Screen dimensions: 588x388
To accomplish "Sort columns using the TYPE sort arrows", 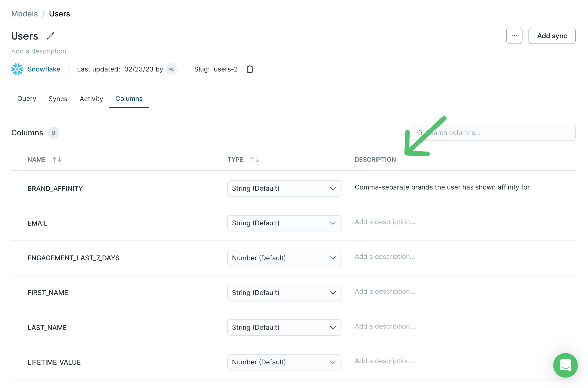I will (255, 160).
